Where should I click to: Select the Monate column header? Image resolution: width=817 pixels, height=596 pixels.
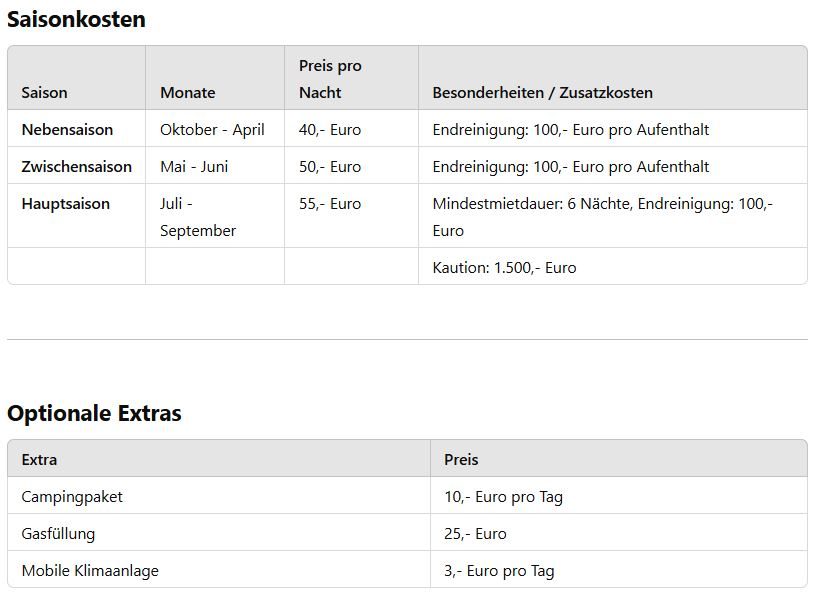tap(188, 93)
